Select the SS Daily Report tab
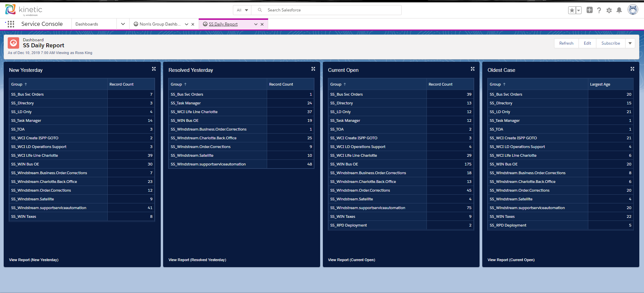 tap(223, 24)
